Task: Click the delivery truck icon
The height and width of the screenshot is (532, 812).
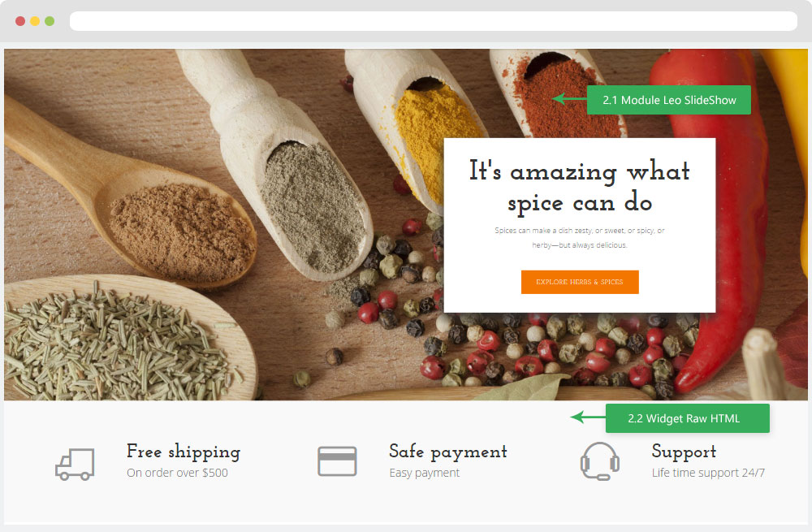Action: [75, 464]
